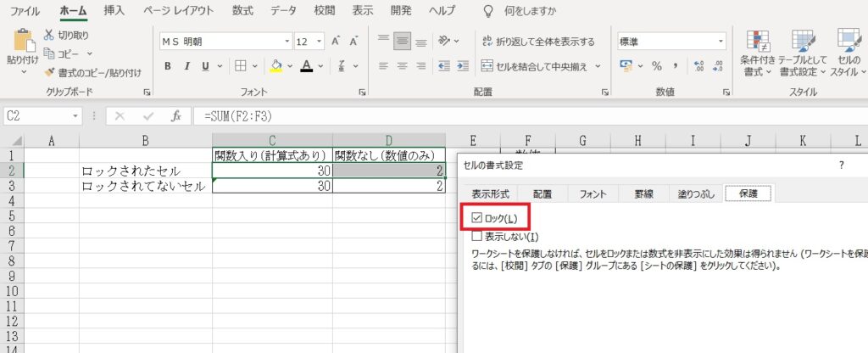Open the File (ファイル) menu

click(x=25, y=10)
